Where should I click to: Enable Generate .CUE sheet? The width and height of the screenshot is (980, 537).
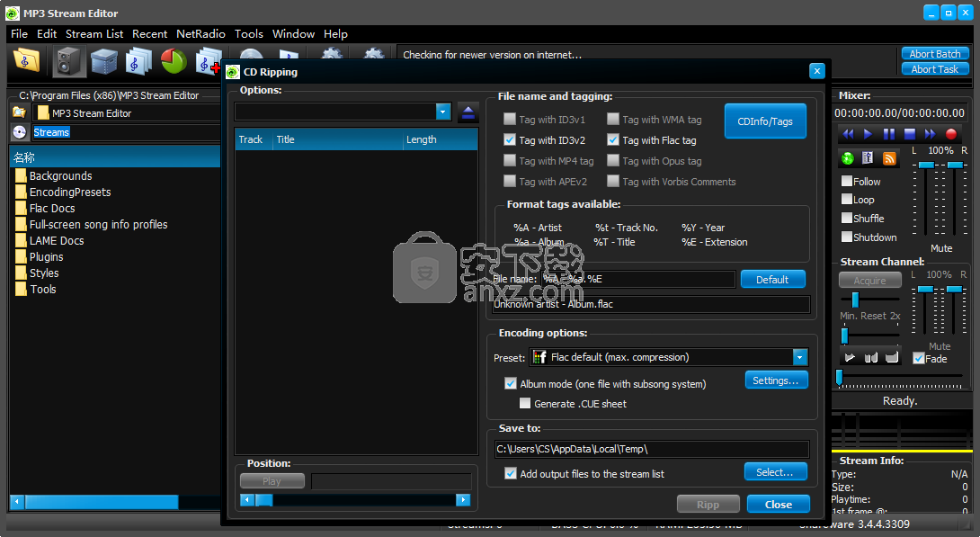click(524, 403)
